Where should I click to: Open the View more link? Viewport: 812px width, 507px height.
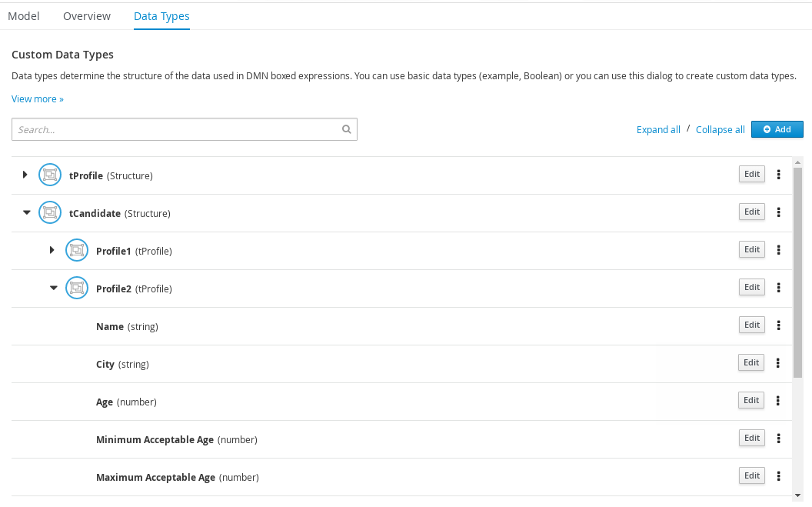point(37,99)
